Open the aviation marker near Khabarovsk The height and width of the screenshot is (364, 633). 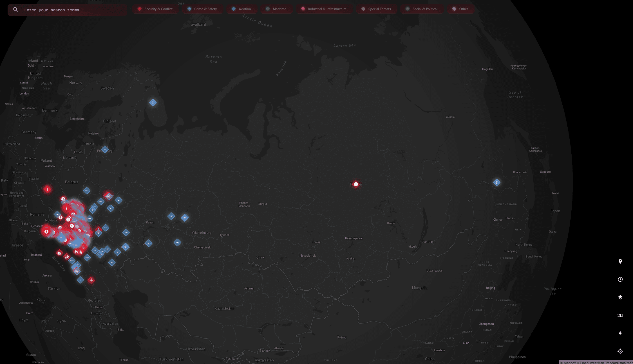click(497, 182)
